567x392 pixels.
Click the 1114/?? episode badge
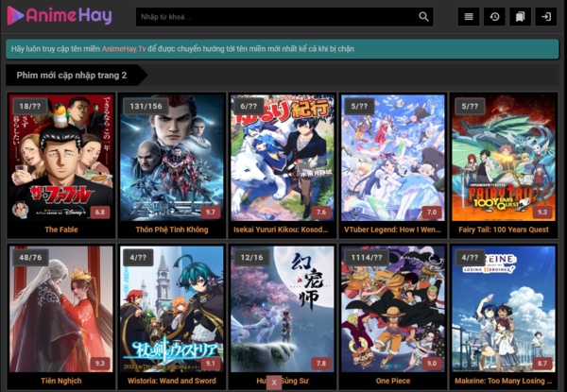tap(367, 257)
